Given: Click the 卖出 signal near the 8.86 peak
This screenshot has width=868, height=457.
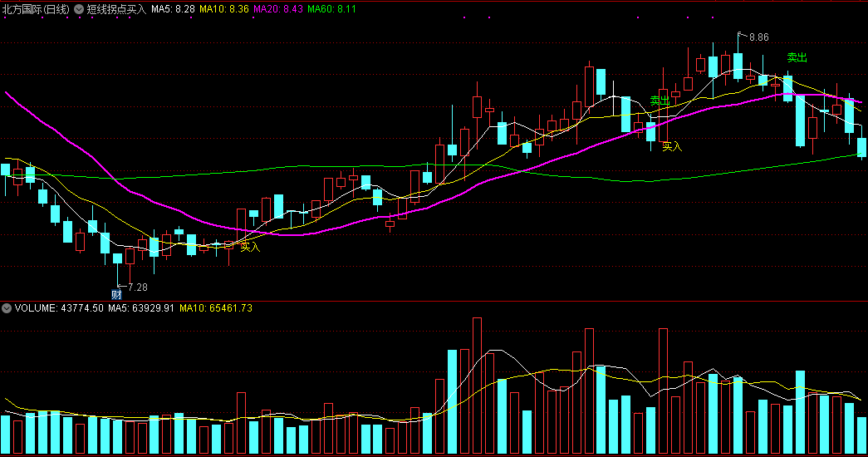Looking at the screenshot, I should [x=797, y=57].
